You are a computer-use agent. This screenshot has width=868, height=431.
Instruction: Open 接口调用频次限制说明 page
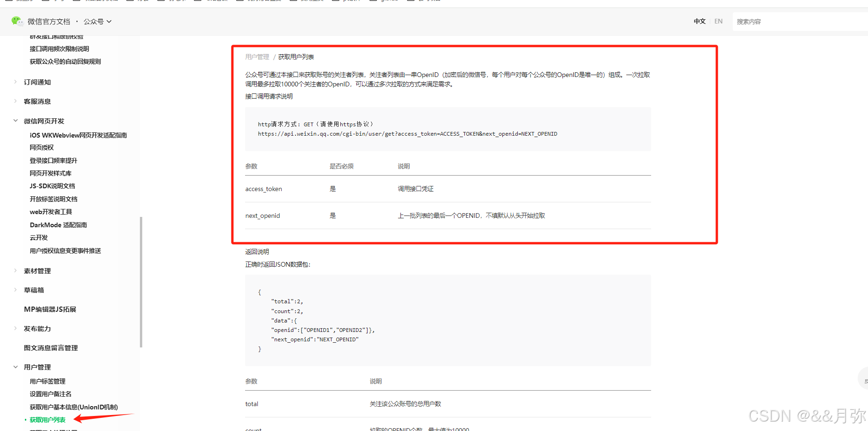pyautogui.click(x=59, y=49)
